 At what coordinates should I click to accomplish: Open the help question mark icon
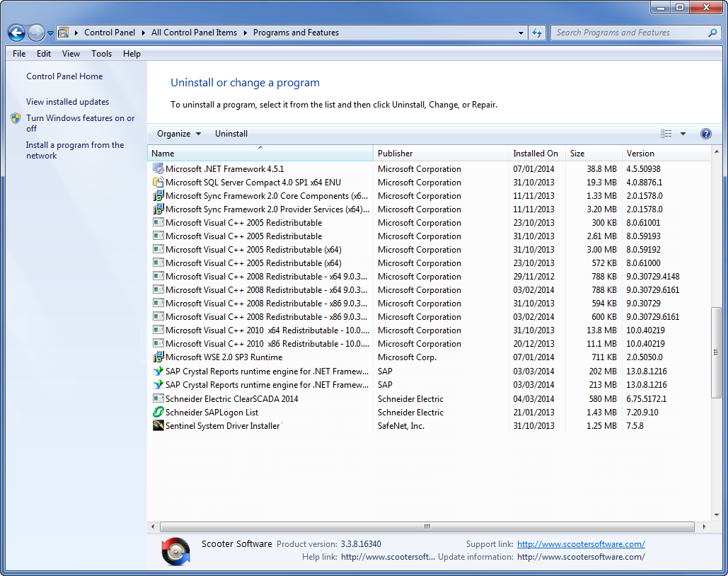click(706, 134)
